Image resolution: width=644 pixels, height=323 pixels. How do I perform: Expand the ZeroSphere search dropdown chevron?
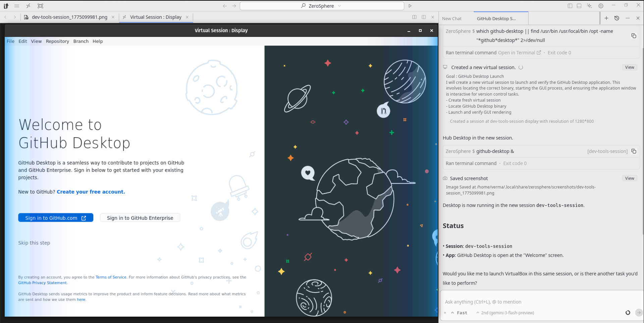[x=339, y=6]
